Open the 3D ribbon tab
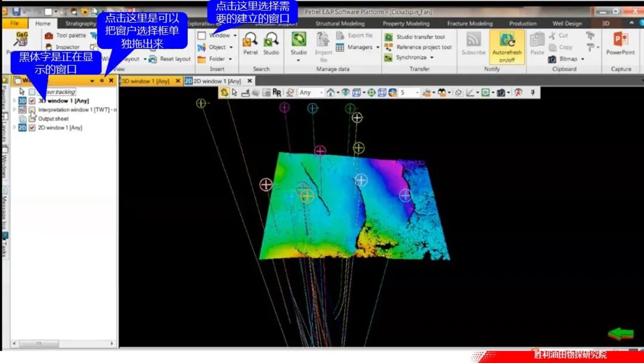The height and width of the screenshot is (363, 644). 605,23
